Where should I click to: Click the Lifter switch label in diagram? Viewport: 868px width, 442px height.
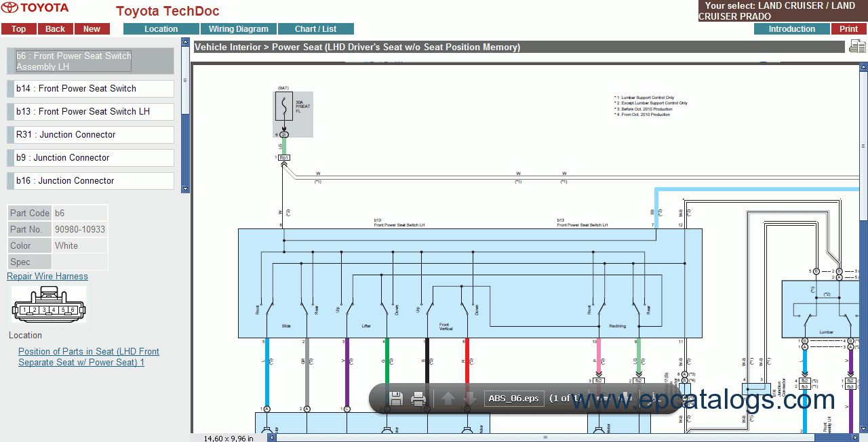(366, 326)
